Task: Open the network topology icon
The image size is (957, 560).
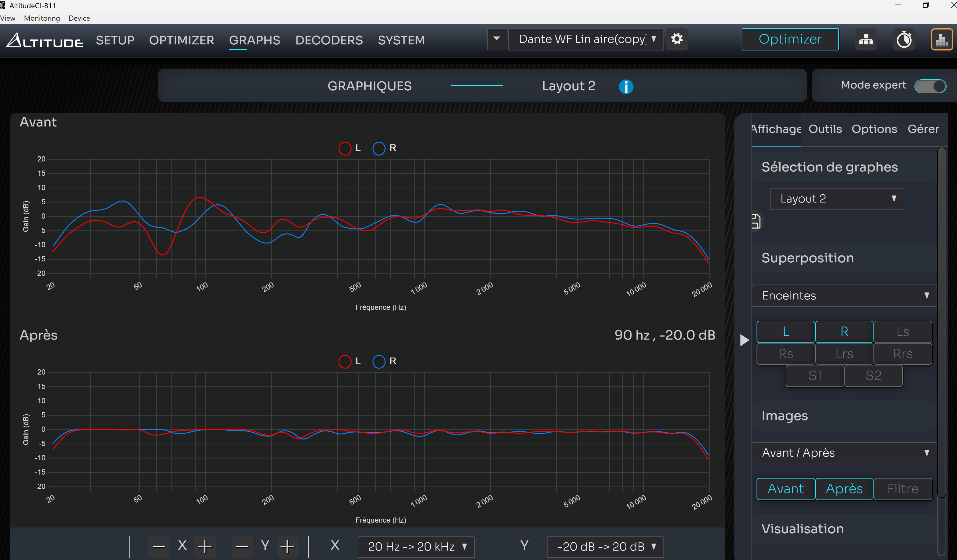Action: [866, 39]
